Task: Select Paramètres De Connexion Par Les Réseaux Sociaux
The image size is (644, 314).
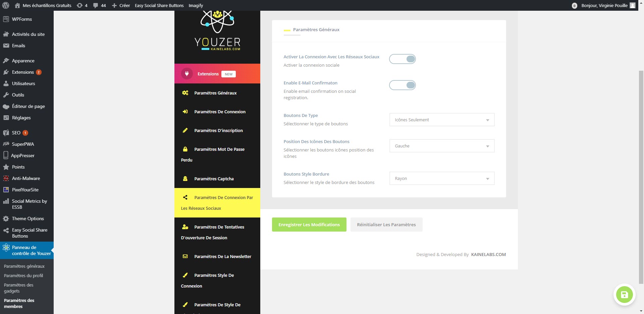Action: [217, 203]
